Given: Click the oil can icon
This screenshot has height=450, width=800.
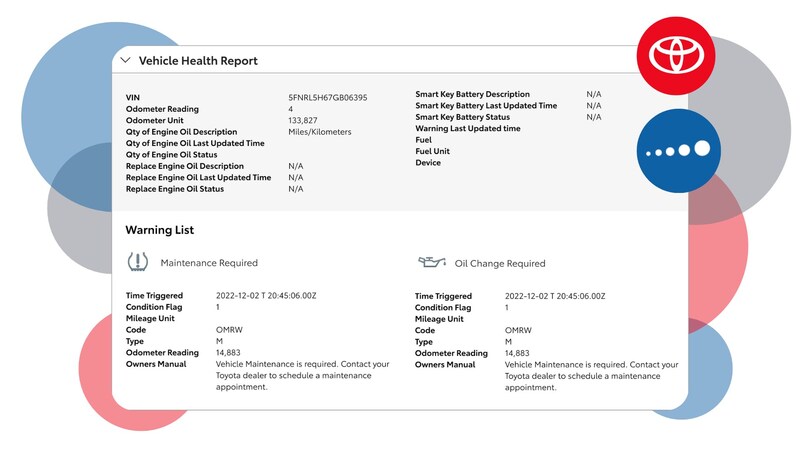Looking at the screenshot, I should tap(431, 263).
